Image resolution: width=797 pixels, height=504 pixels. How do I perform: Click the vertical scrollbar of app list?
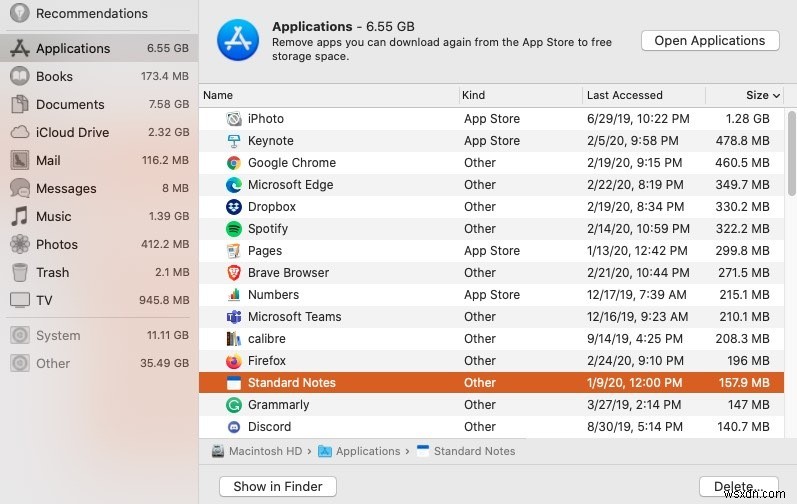tap(791, 153)
